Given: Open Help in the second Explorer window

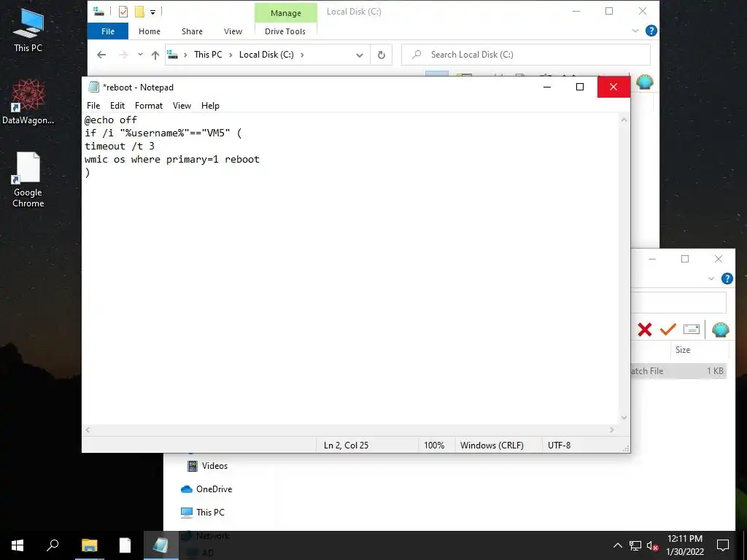Looking at the screenshot, I should pos(727,279).
